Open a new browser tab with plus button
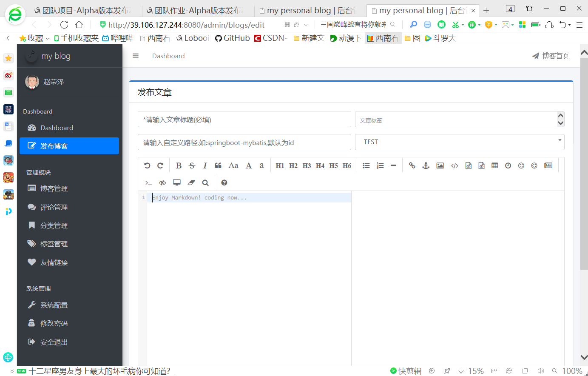Screen dimensions: 588x376 click(486, 10)
